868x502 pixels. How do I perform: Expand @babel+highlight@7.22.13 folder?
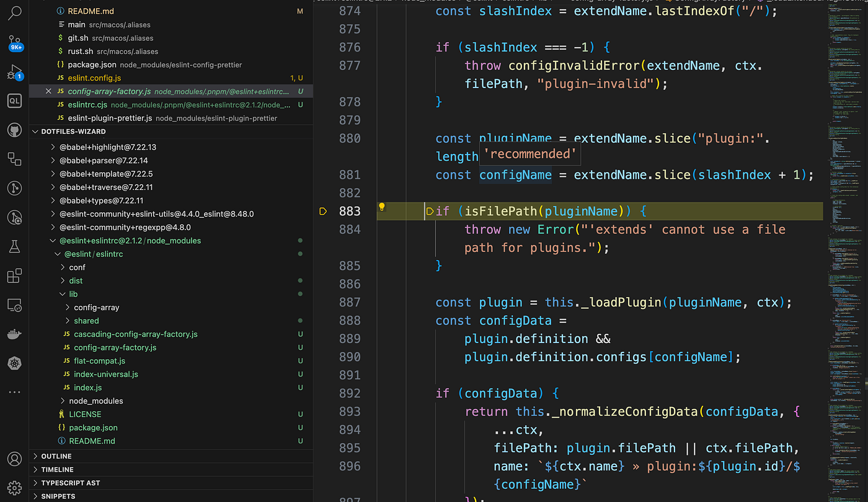coord(107,147)
